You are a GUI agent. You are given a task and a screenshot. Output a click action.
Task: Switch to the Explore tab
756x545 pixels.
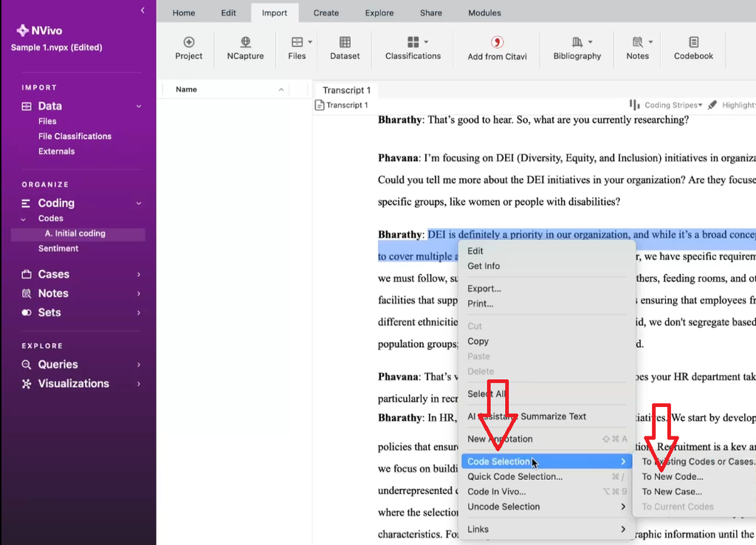click(379, 13)
